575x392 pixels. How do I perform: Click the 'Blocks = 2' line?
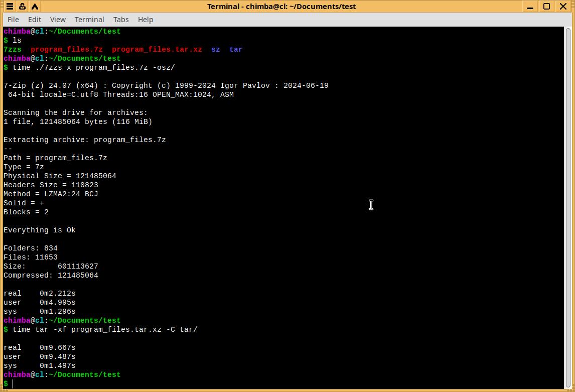[26, 212]
